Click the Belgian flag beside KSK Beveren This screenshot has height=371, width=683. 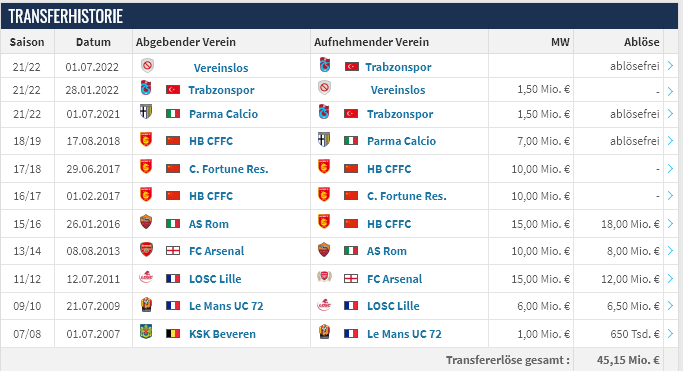point(173,334)
